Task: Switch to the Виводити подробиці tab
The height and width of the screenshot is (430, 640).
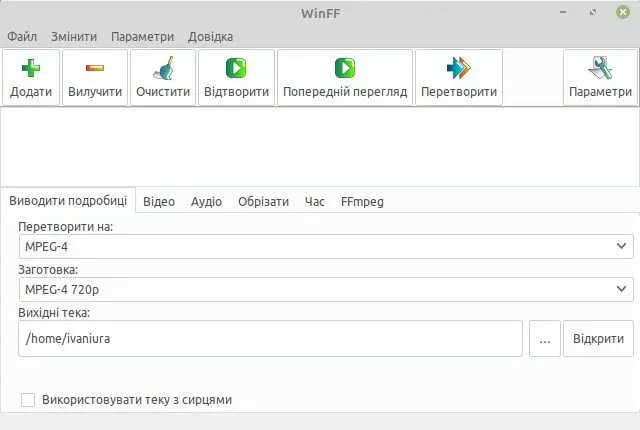Action: (x=68, y=201)
